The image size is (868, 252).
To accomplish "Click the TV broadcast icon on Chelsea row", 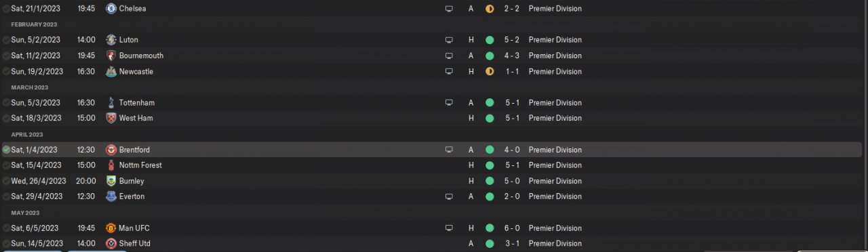I will (x=448, y=9).
